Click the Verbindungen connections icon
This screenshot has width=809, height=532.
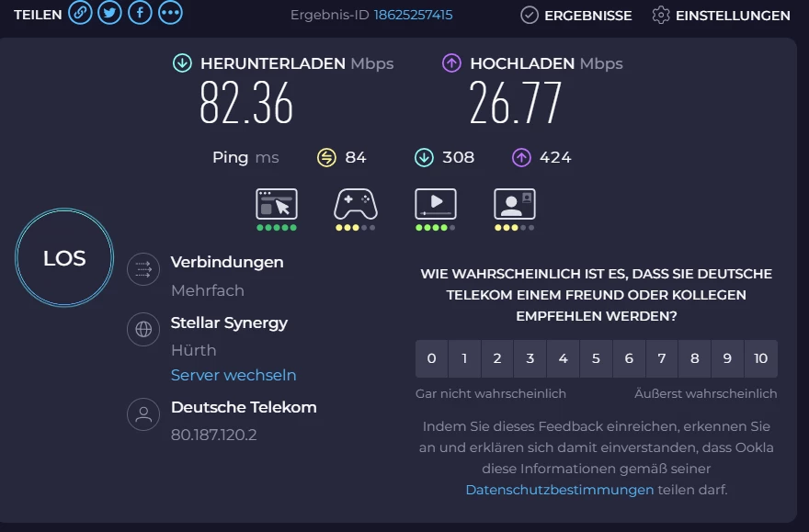click(x=143, y=269)
